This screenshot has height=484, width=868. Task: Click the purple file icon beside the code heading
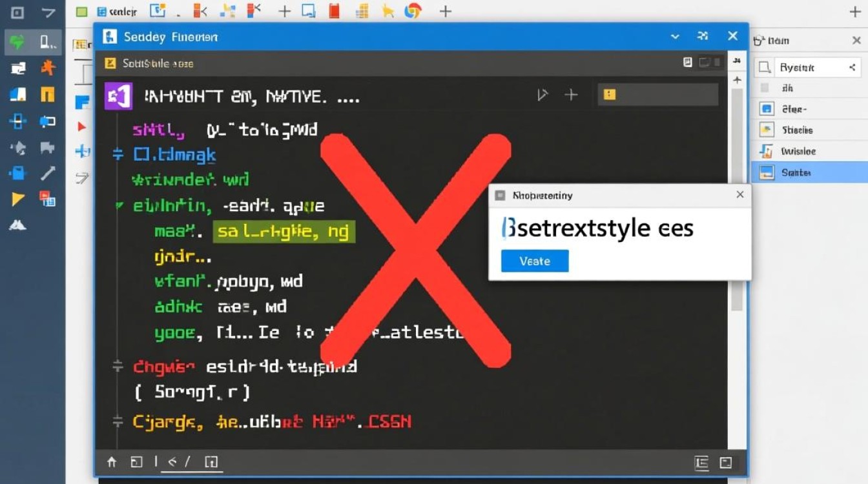point(118,96)
